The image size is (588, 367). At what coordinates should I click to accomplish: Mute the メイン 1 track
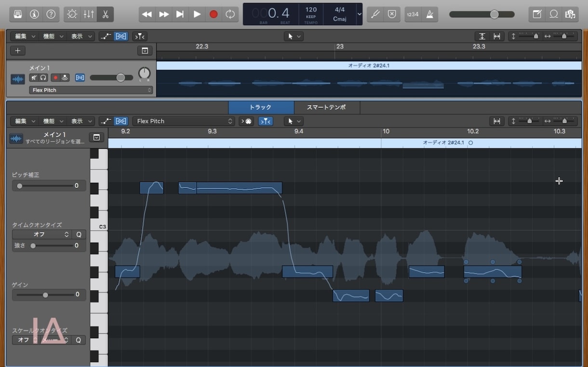(x=33, y=78)
